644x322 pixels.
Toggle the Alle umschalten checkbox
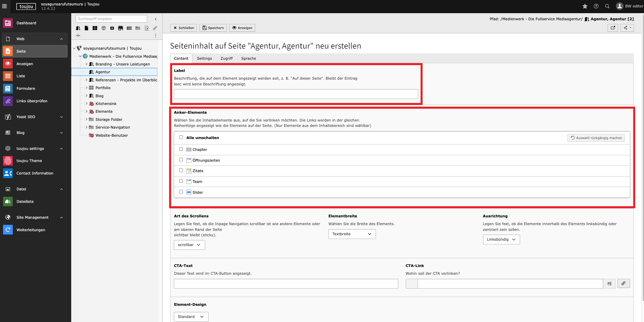pos(181,137)
